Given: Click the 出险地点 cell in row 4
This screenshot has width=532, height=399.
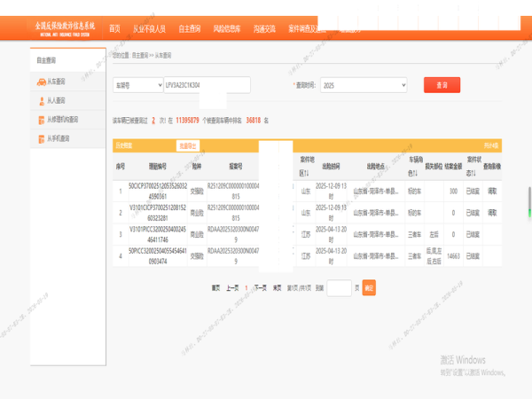Looking at the screenshot, I should (376, 256).
